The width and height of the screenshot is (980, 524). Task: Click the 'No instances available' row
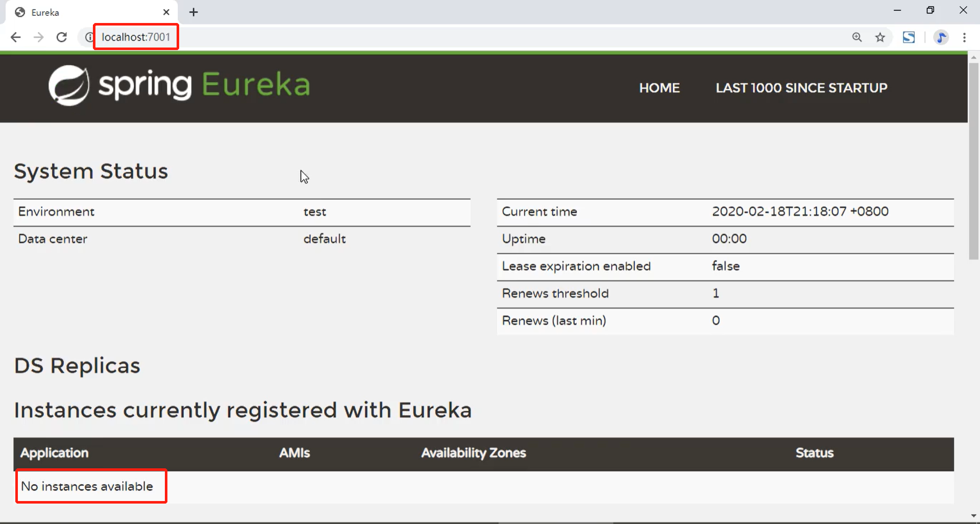483,487
